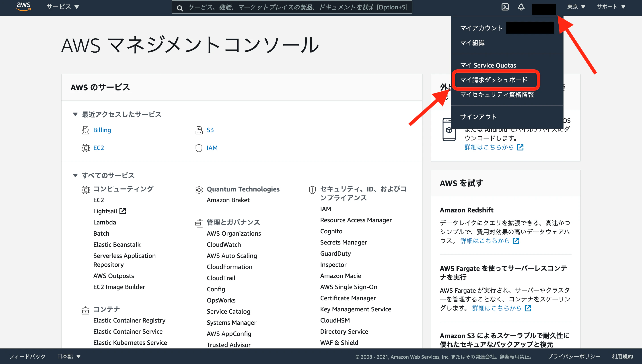Open the Fargate 詳細はこちらから link
The height and width of the screenshot is (364, 642).
pos(497,308)
